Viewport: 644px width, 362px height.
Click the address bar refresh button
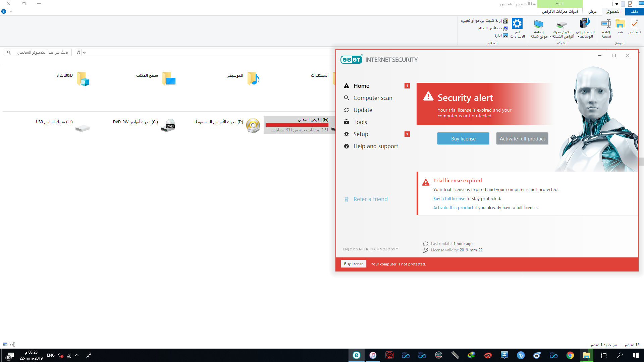(x=78, y=52)
